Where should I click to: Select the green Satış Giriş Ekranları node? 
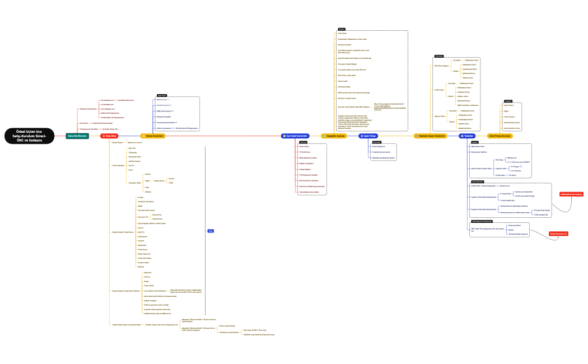77,136
